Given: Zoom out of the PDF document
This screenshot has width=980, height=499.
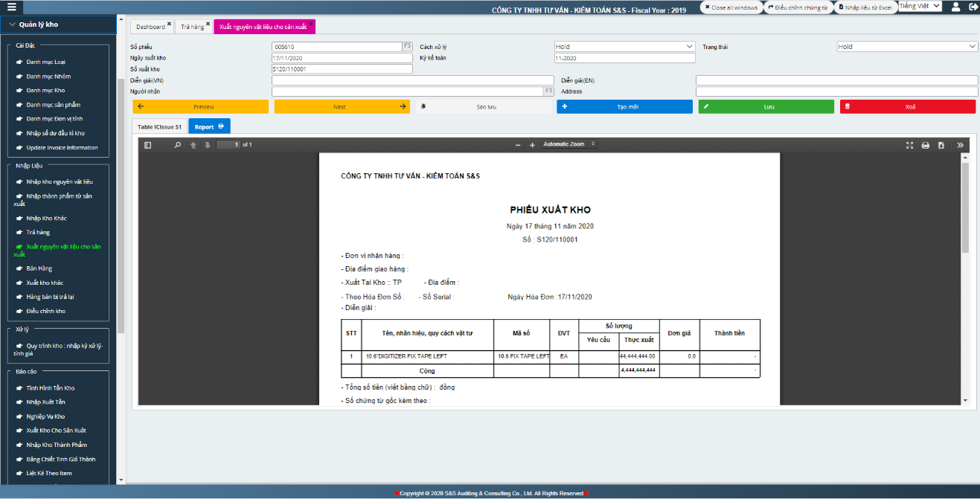Looking at the screenshot, I should click(x=518, y=145).
